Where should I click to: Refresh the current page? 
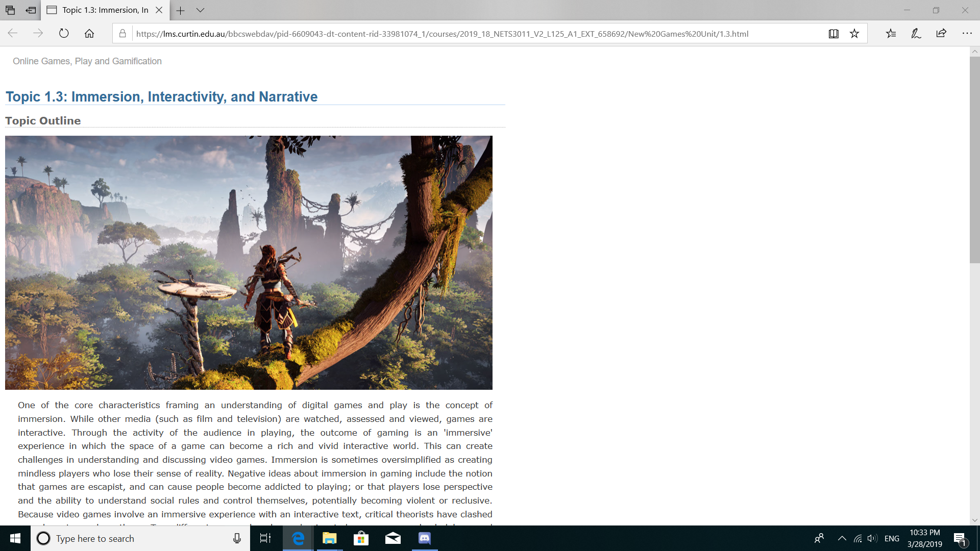tap(64, 34)
